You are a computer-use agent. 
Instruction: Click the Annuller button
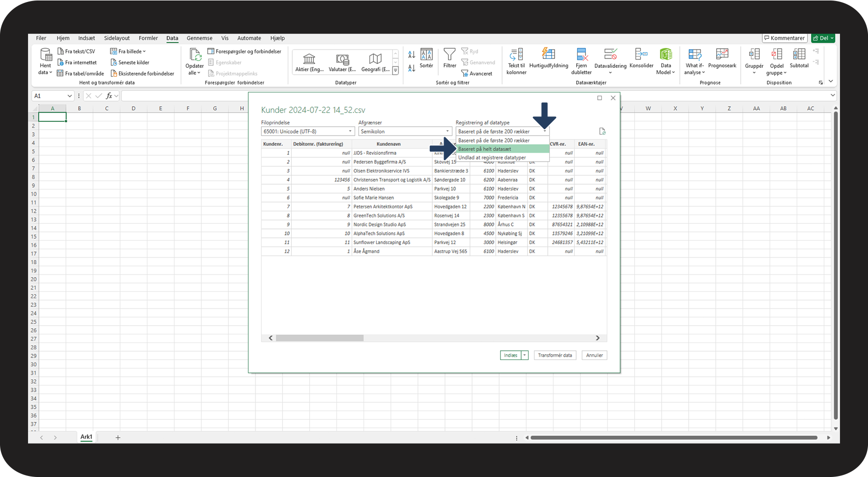coord(594,355)
